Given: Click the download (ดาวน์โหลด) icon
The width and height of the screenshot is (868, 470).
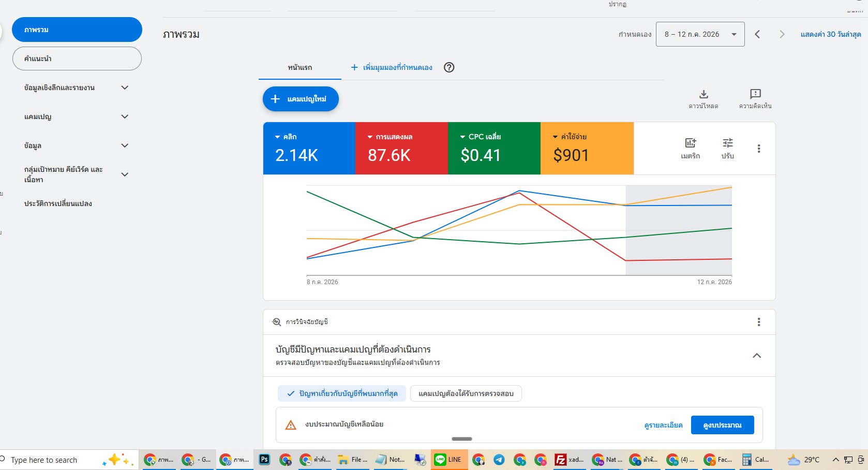Looking at the screenshot, I should pyautogui.click(x=704, y=94).
